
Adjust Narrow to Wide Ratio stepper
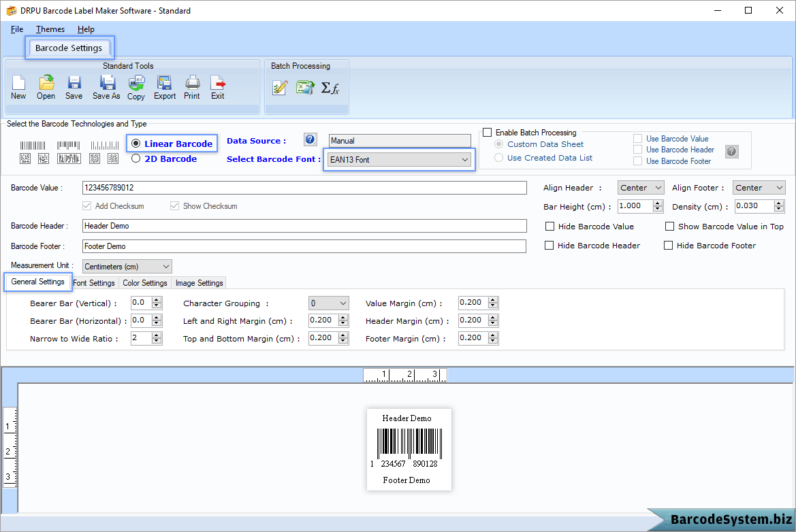tap(157, 338)
